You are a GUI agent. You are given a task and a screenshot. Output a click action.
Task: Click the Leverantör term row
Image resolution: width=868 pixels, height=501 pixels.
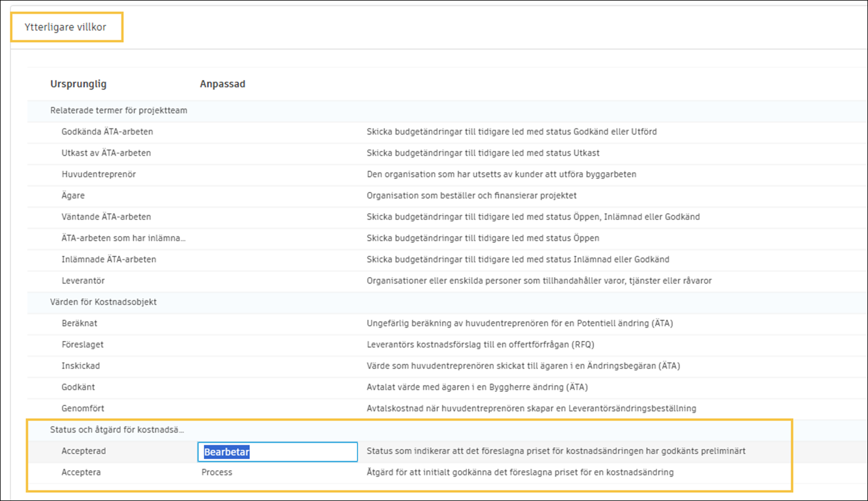(83, 281)
